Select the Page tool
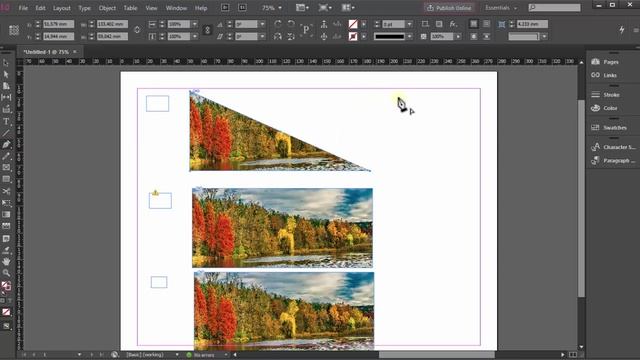640x360 pixels. [x=6, y=86]
